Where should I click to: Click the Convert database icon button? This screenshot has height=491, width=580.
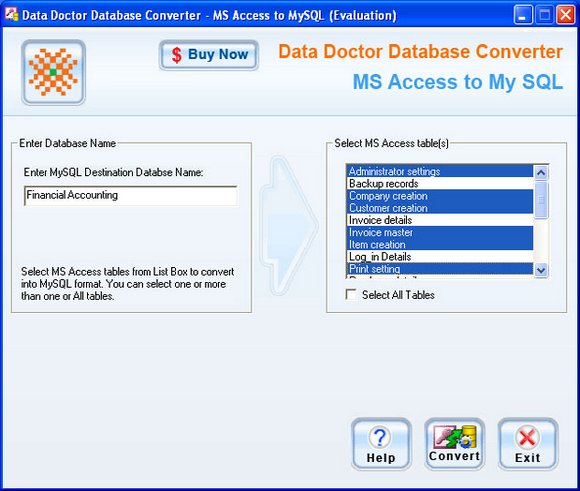click(x=455, y=444)
